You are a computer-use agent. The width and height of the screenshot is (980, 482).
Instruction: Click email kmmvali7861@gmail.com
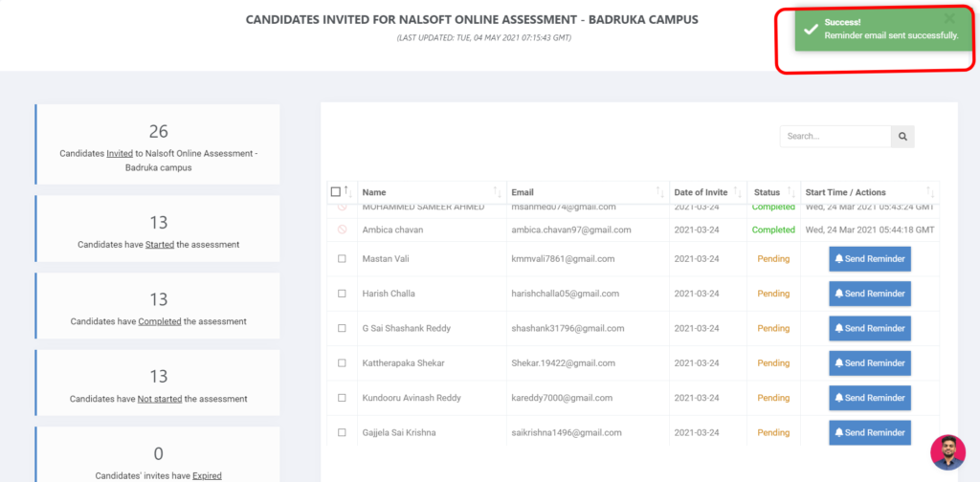(x=563, y=258)
